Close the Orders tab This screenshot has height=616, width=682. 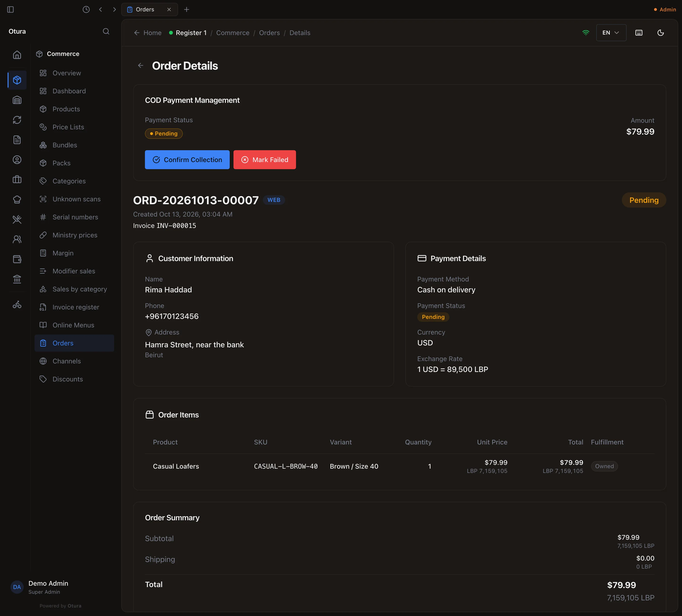point(169,9)
